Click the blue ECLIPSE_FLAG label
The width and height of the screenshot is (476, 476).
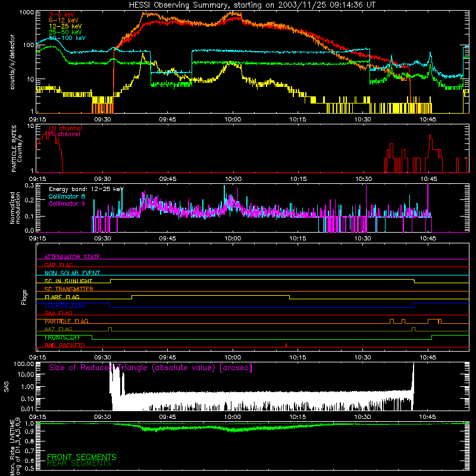[x=65, y=305]
